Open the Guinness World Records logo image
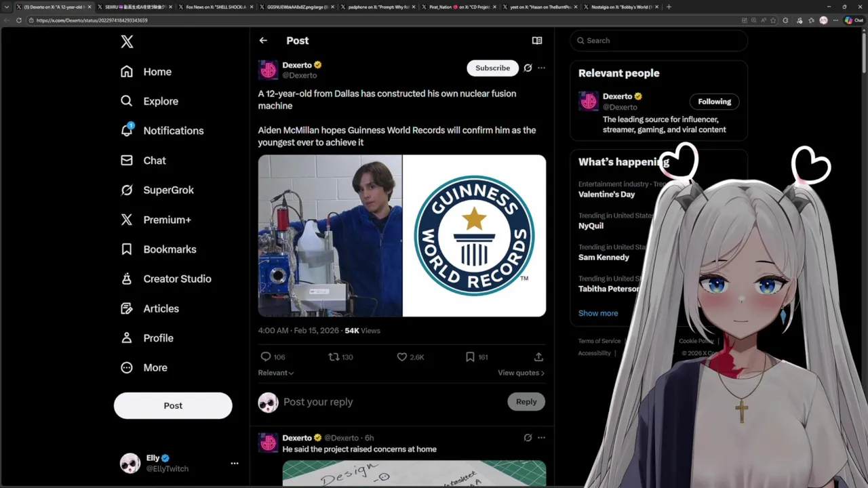The image size is (868, 488). click(474, 236)
